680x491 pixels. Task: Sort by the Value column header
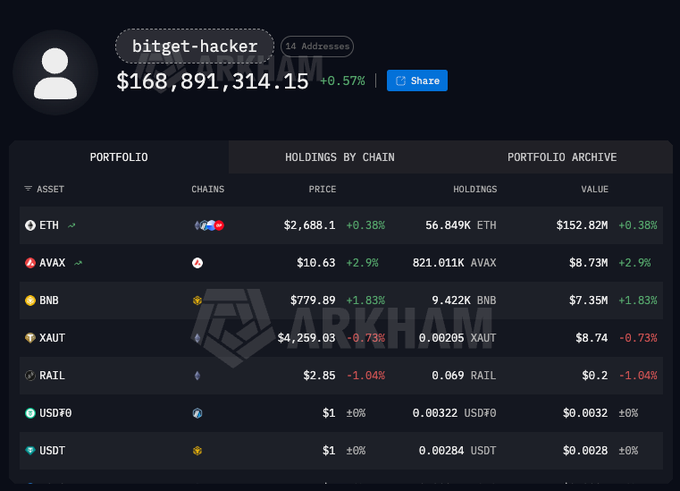coord(595,189)
